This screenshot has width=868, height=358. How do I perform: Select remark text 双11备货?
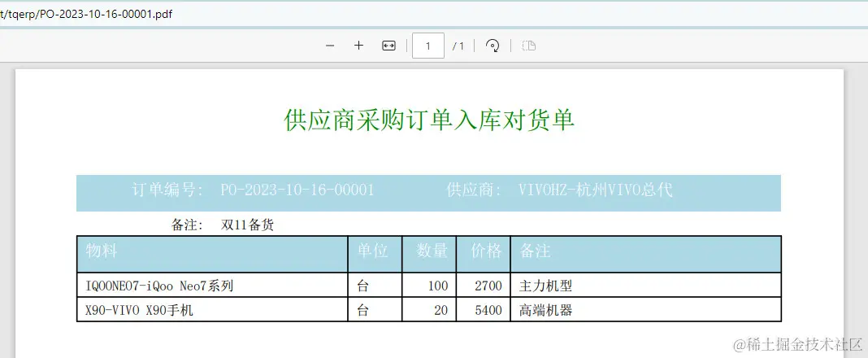[x=247, y=225]
